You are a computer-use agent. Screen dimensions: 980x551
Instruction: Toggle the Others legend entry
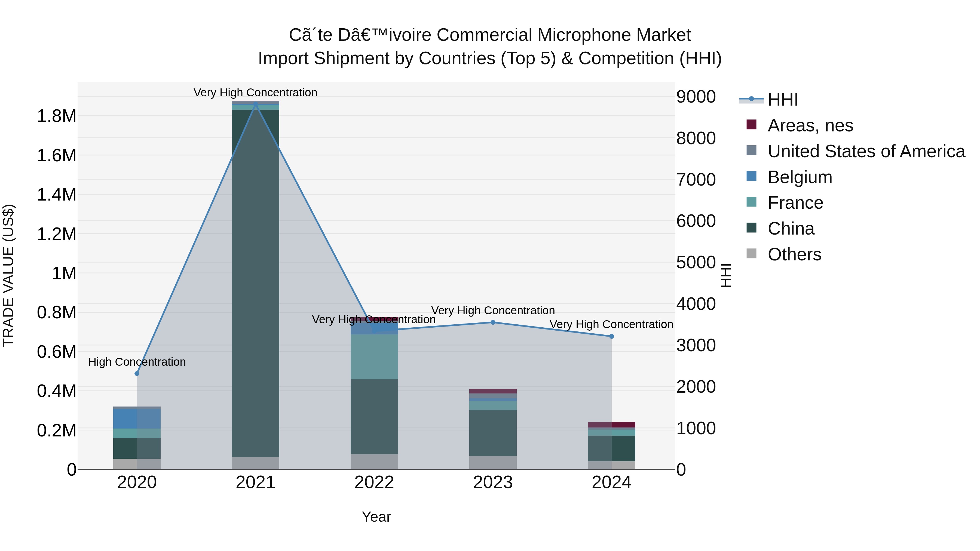(x=784, y=254)
